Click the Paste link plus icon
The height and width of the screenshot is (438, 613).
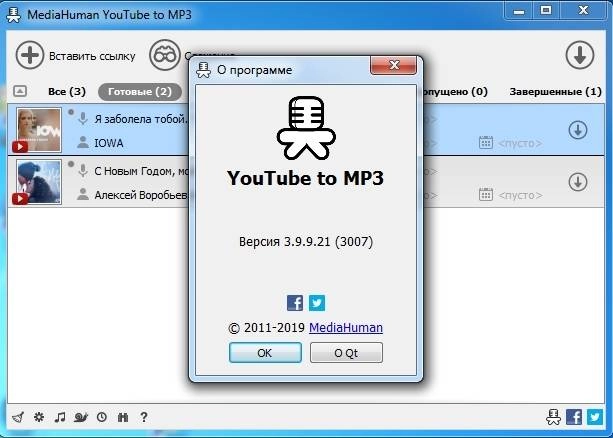[x=30, y=56]
